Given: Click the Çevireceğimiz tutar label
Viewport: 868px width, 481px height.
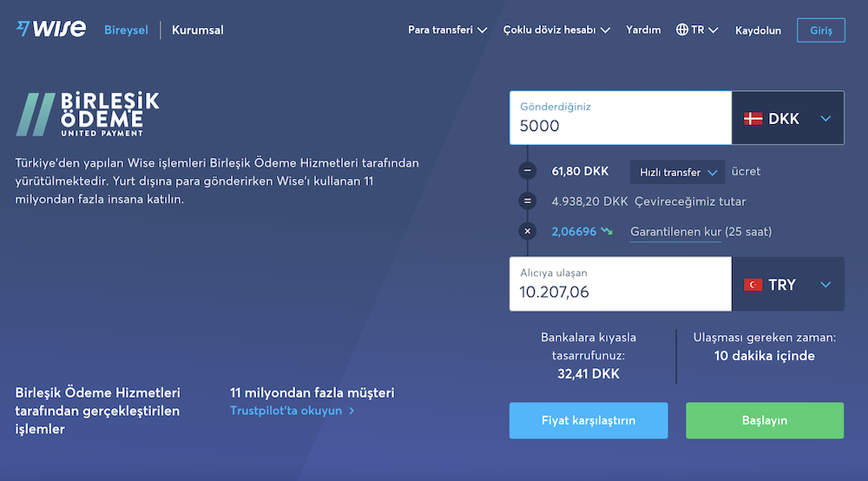Looking at the screenshot, I should tap(690, 201).
